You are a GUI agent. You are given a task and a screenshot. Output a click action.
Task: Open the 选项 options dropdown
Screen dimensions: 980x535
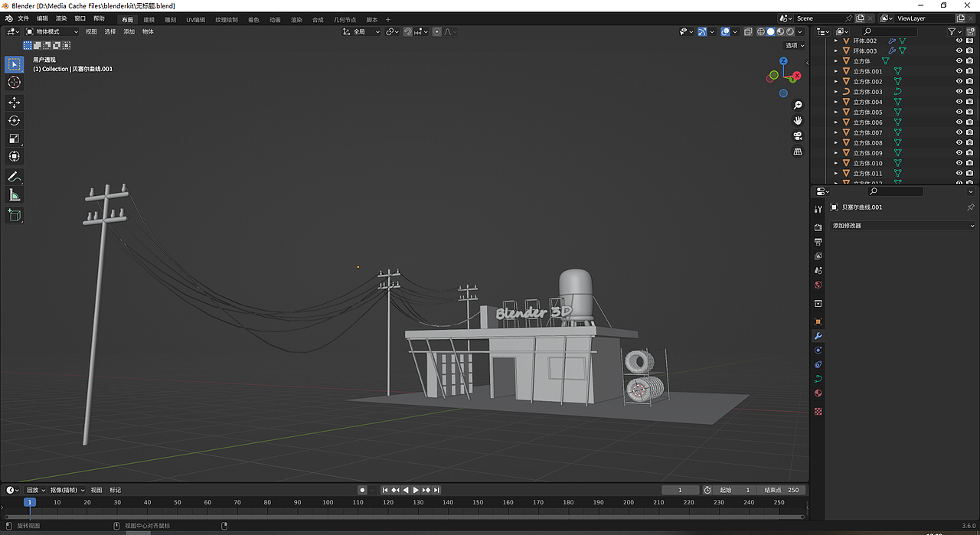[x=795, y=45]
